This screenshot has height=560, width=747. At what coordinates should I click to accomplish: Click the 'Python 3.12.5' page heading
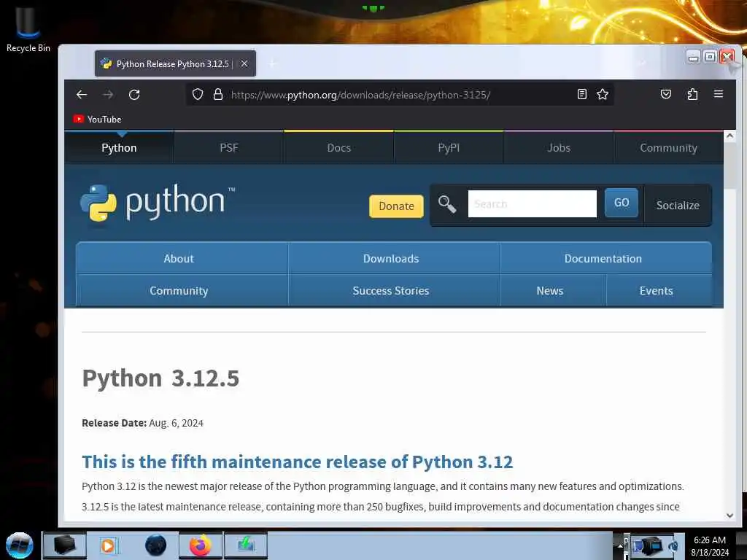160,378
